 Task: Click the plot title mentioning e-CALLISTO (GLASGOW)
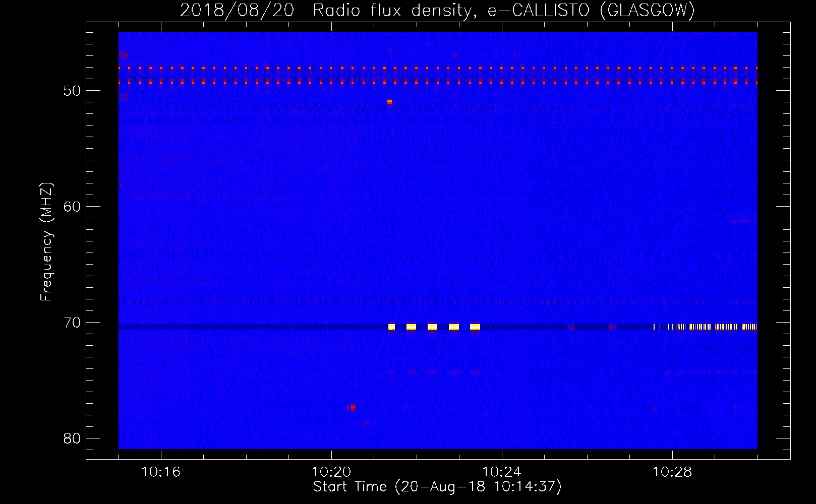pyautogui.click(x=437, y=10)
